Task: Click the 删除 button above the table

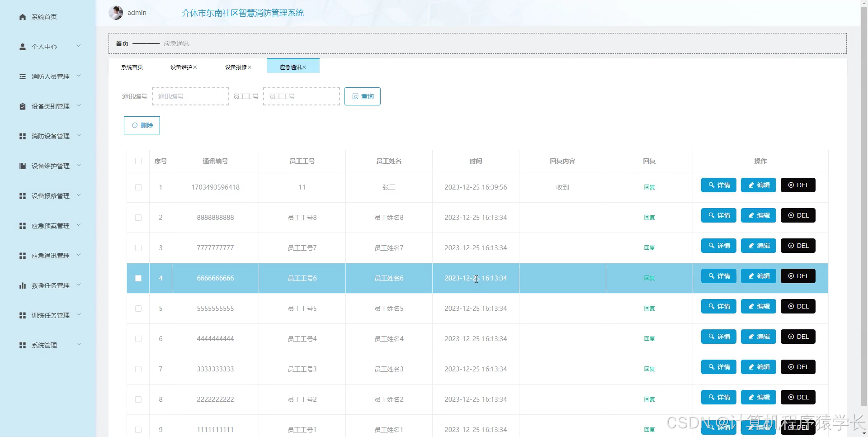Action: tap(142, 125)
